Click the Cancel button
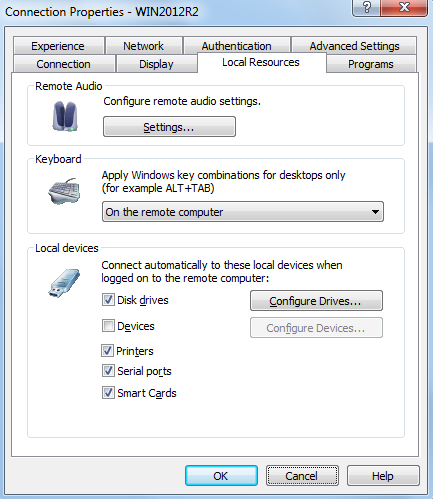This screenshot has height=499, width=433. click(x=302, y=476)
